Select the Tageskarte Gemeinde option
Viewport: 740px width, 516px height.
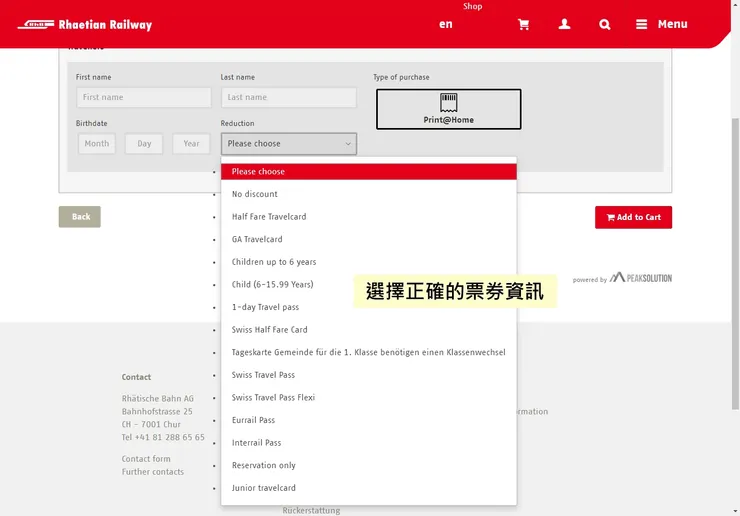tap(369, 353)
